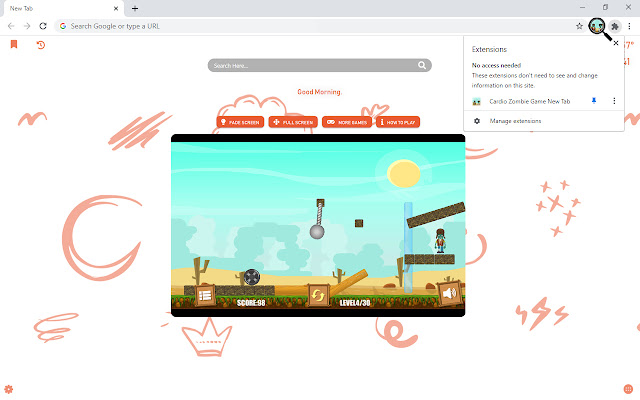This screenshot has width=640, height=400.
Task: Mute the game with the speaker icon
Action: [449, 293]
